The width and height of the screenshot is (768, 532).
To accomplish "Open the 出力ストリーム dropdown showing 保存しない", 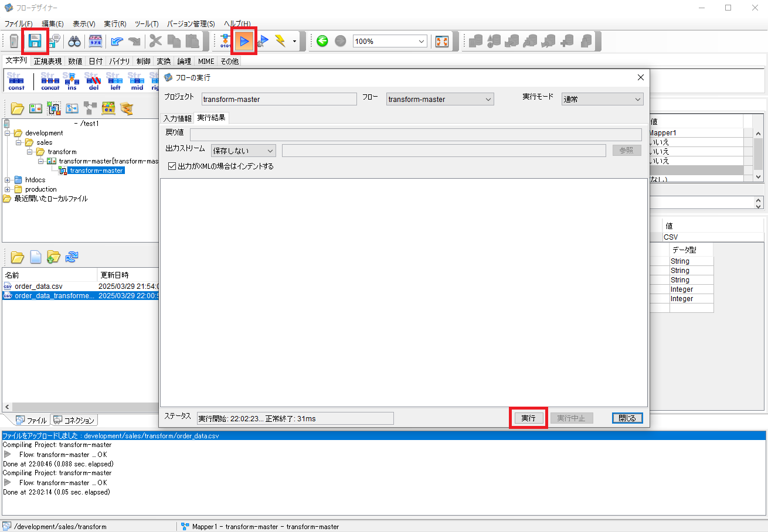I will tap(243, 151).
